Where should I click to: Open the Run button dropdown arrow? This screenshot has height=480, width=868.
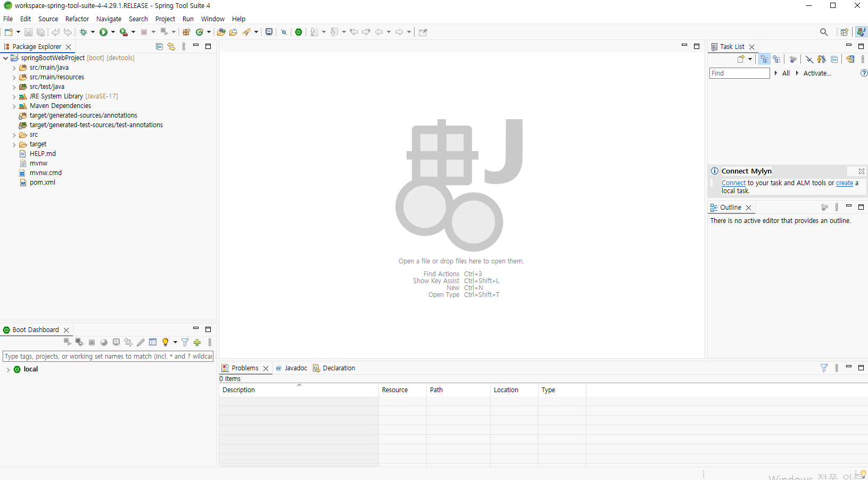tap(113, 32)
